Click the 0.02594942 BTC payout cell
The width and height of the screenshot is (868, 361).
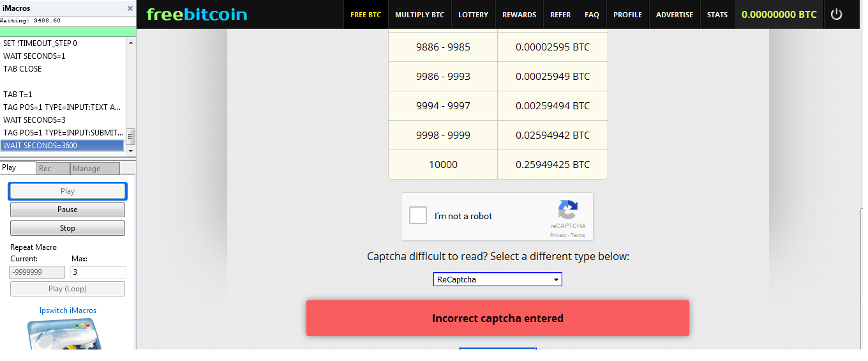pyautogui.click(x=553, y=135)
